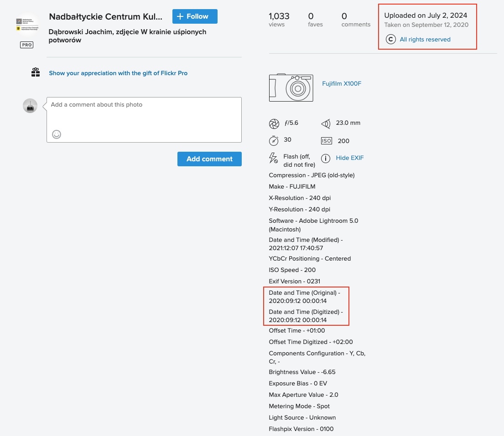Click the Nadbałtyckie Centrum Kultury profile avatar
The width and height of the screenshot is (504, 436).
pyautogui.click(x=27, y=25)
